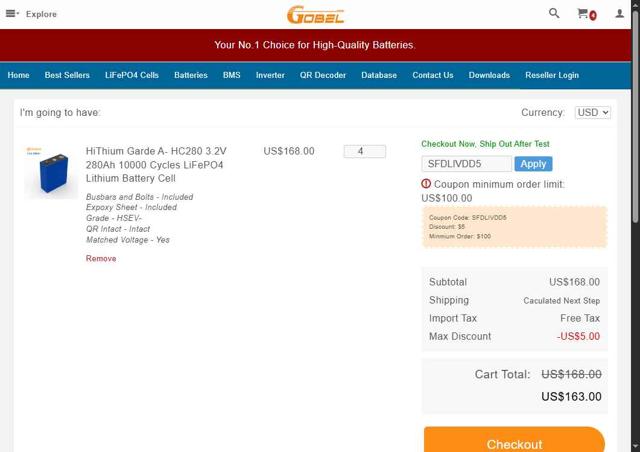The width and height of the screenshot is (640, 452).
Task: Open Reseller Login
Action: 552,75
